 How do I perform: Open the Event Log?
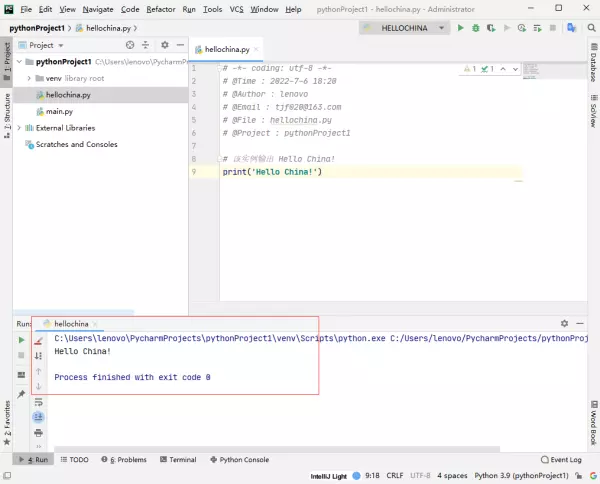(561, 460)
